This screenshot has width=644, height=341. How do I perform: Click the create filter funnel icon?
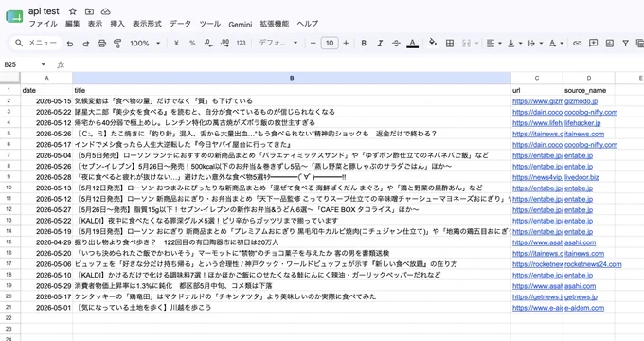click(x=625, y=44)
